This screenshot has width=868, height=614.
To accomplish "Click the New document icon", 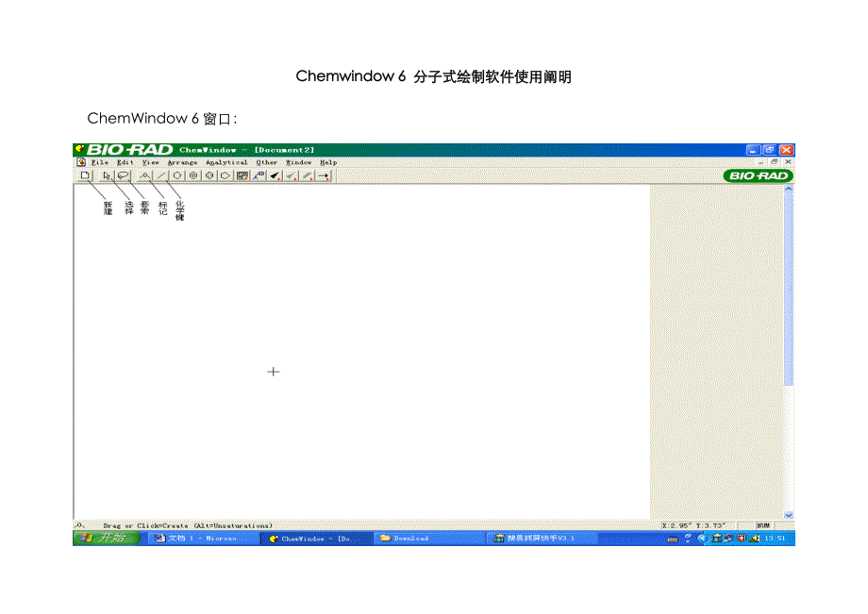I will pyautogui.click(x=84, y=175).
